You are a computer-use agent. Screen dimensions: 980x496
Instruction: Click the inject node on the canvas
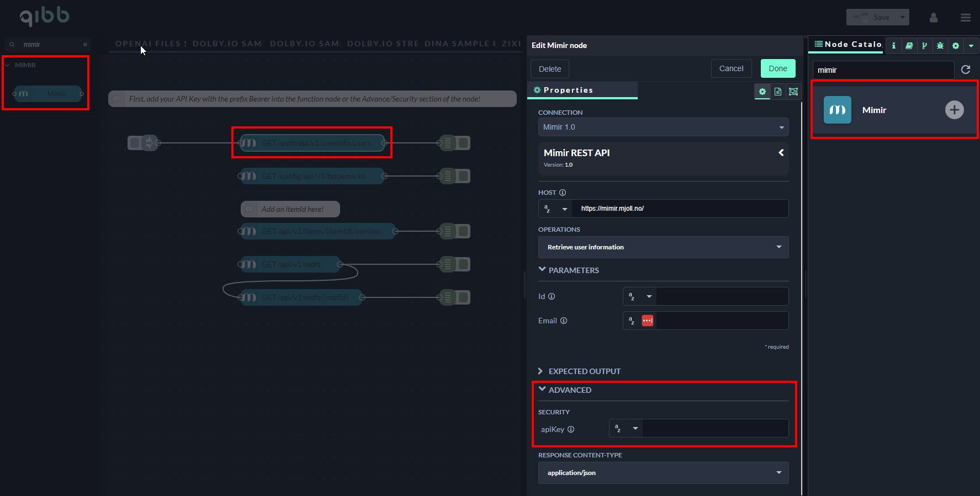(144, 143)
